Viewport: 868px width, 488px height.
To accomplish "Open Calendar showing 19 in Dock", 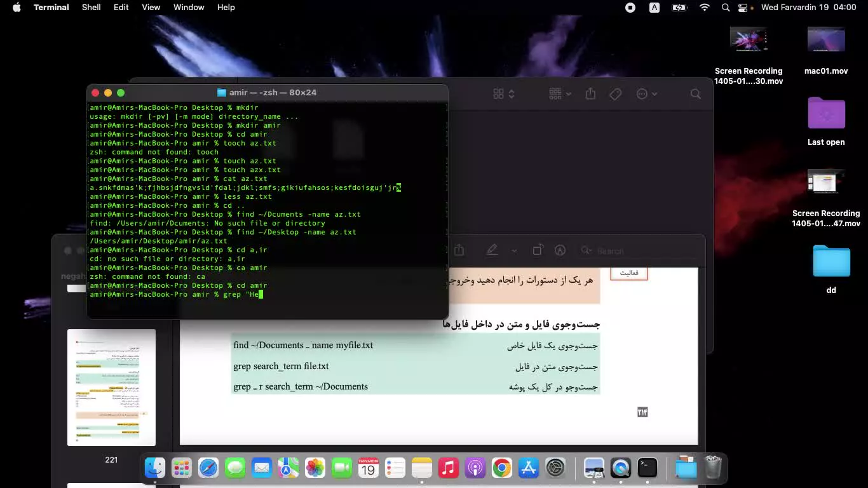I will (369, 468).
